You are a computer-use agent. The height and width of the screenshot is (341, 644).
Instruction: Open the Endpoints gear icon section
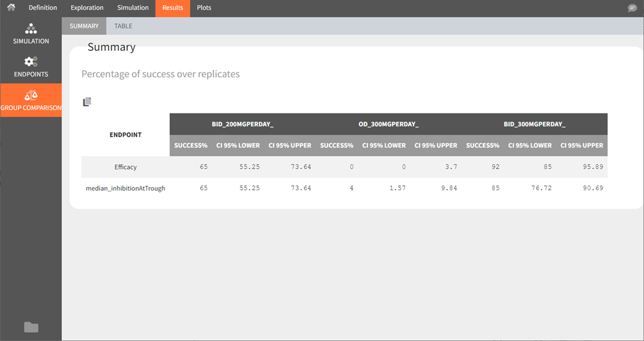(x=31, y=62)
